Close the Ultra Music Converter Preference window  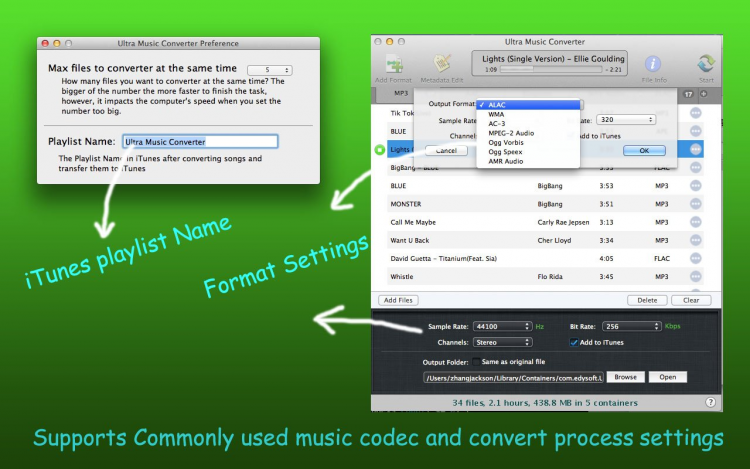point(45,43)
